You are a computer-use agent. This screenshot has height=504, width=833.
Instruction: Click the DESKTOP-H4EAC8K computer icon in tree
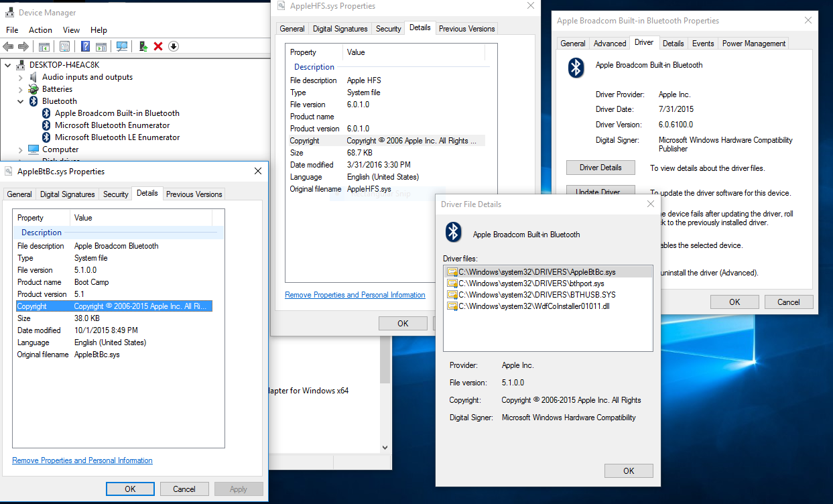coord(21,65)
